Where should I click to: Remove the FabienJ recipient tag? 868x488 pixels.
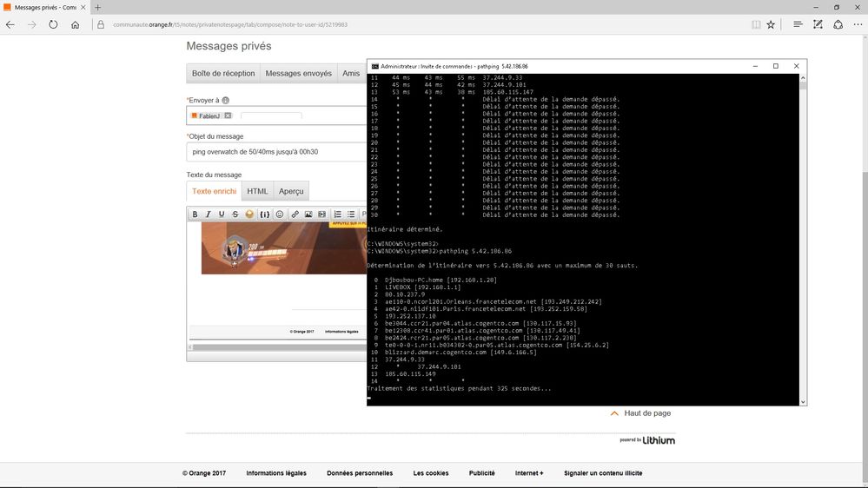(228, 115)
